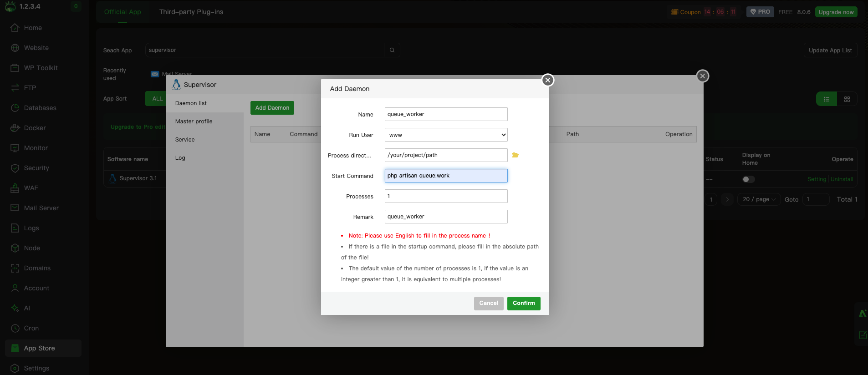The height and width of the screenshot is (375, 868).
Task: Open the WP Toolkit icon
Action: (x=15, y=68)
